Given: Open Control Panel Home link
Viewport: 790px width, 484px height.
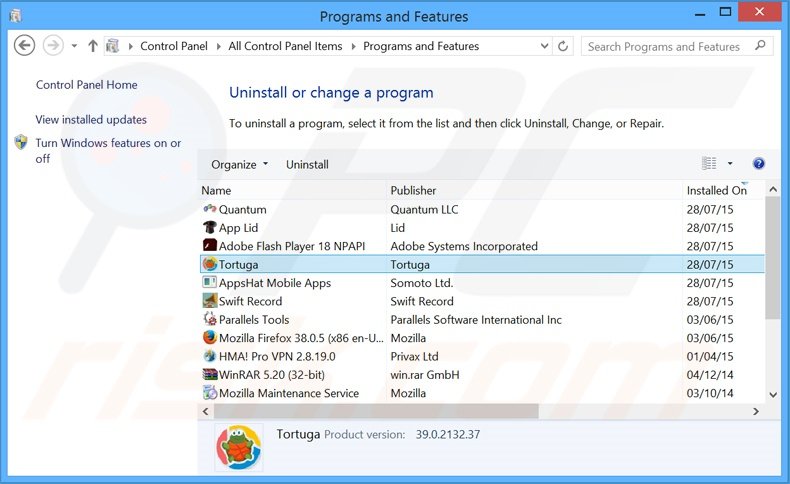Looking at the screenshot, I should coord(87,85).
